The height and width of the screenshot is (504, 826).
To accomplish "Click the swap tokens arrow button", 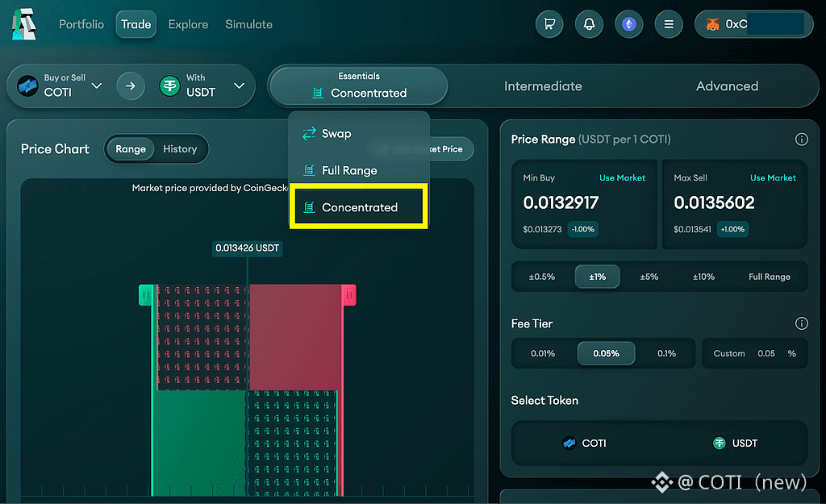I will [x=130, y=85].
